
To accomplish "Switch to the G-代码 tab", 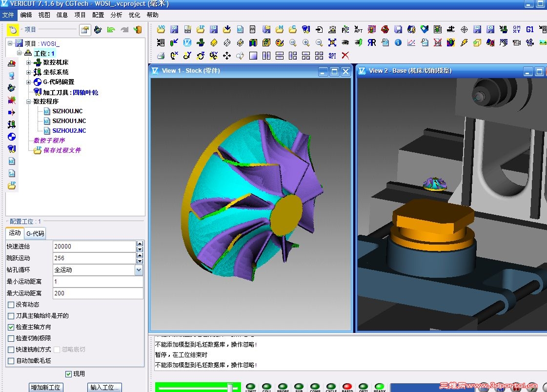I will point(35,233).
